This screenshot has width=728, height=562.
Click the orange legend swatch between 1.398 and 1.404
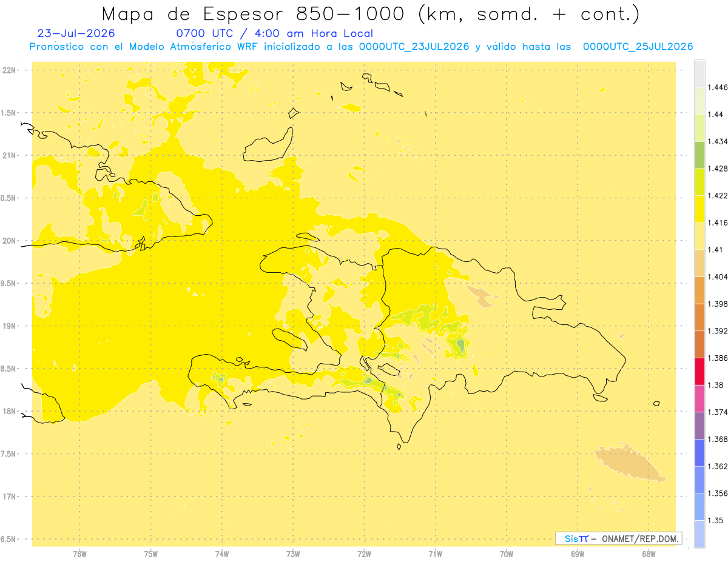point(699,290)
